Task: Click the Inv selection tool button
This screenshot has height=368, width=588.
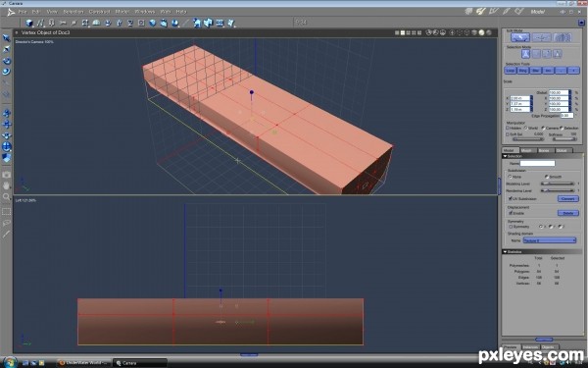Action: [548, 71]
